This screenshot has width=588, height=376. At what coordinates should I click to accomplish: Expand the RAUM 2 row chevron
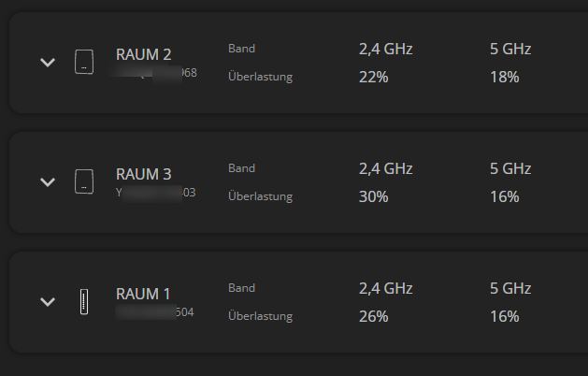[48, 63]
